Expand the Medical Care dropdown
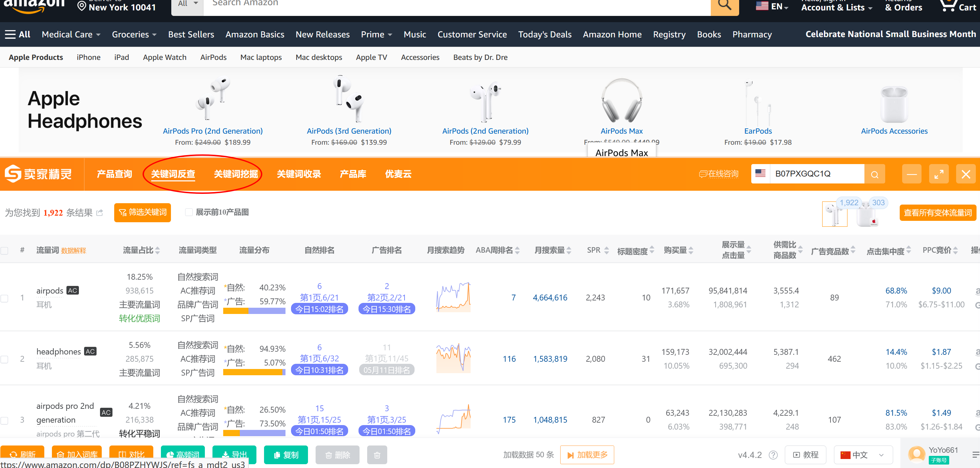 [71, 35]
